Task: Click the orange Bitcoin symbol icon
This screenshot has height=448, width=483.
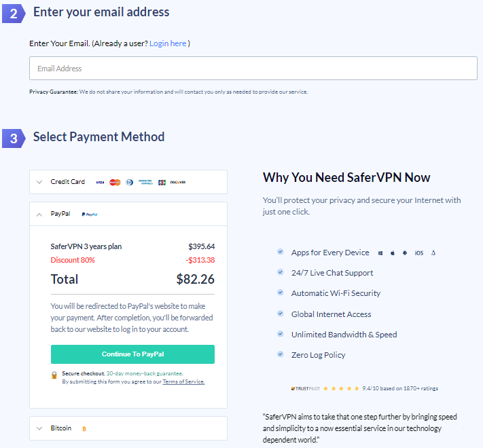Action: (84, 428)
